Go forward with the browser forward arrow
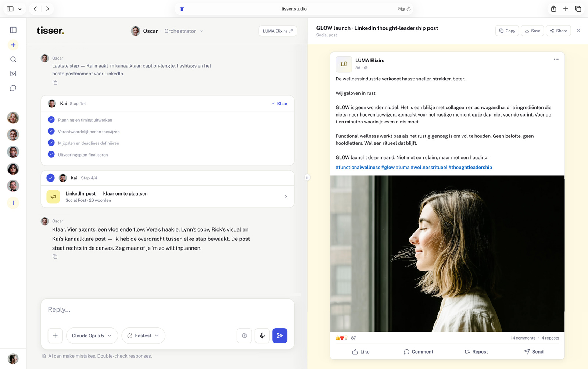588x369 pixels. 47,9
